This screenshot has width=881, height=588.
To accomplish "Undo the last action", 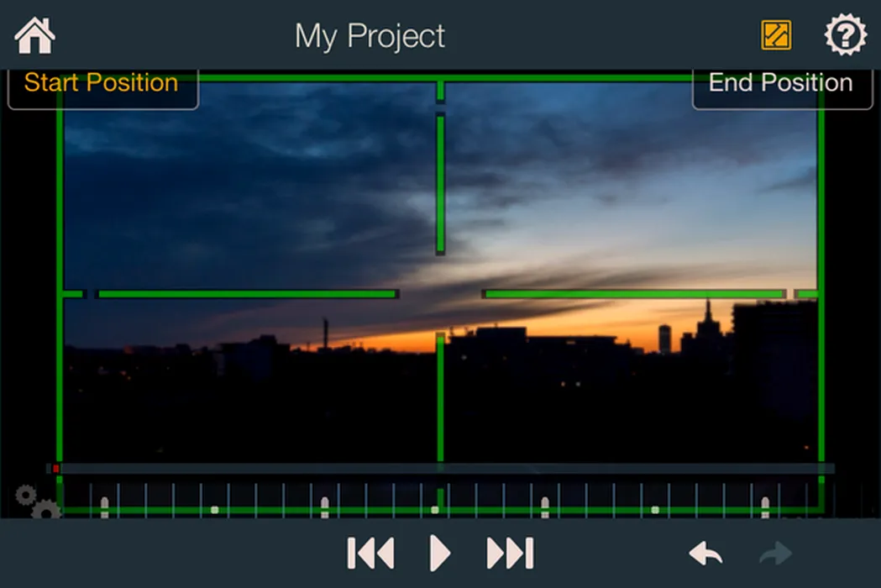I will click(x=705, y=554).
